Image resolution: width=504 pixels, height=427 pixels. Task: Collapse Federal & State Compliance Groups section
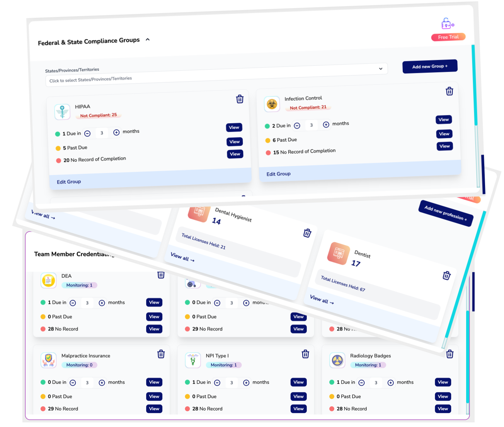tap(148, 39)
